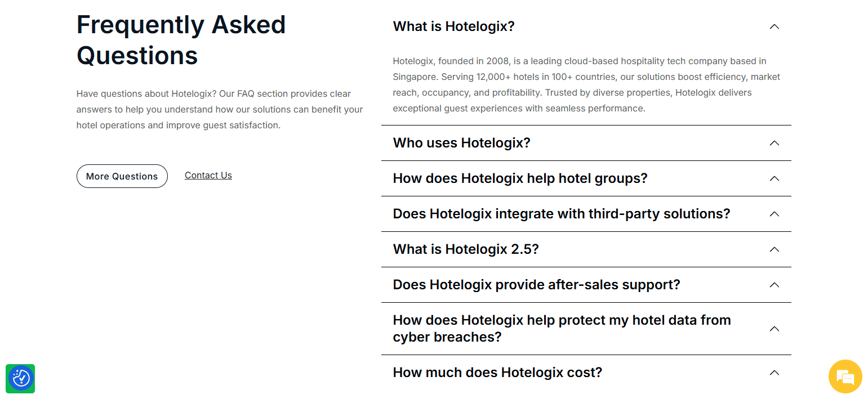Expand the after-sales support chevron
868x399 pixels.
point(774,285)
